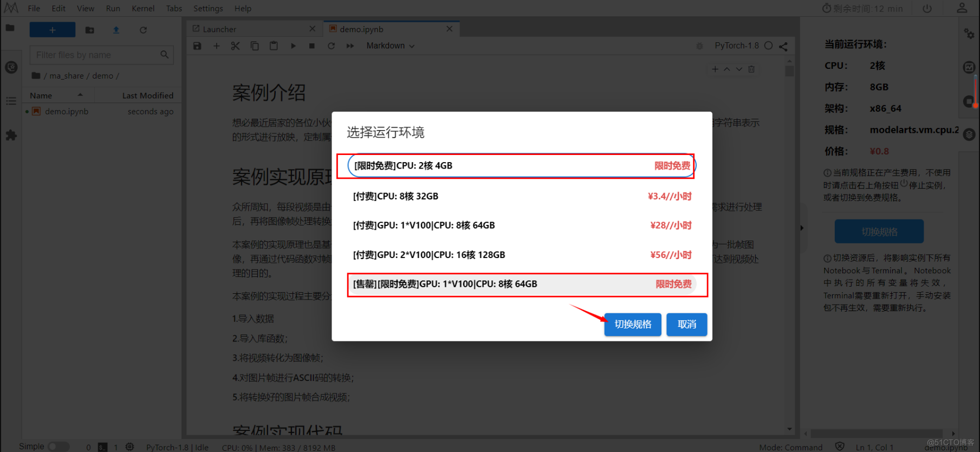Select GPU 2*V100 CPU 16核 128GB option
980x452 pixels.
(x=522, y=255)
